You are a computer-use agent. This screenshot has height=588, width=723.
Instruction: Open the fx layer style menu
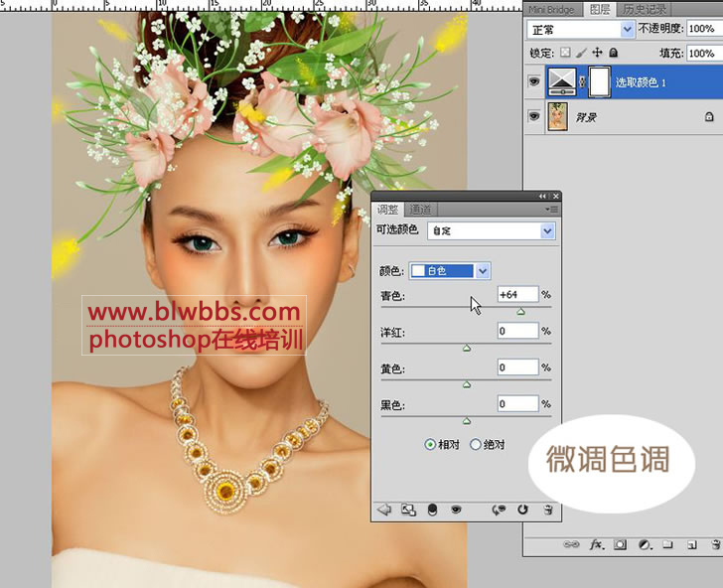click(597, 545)
